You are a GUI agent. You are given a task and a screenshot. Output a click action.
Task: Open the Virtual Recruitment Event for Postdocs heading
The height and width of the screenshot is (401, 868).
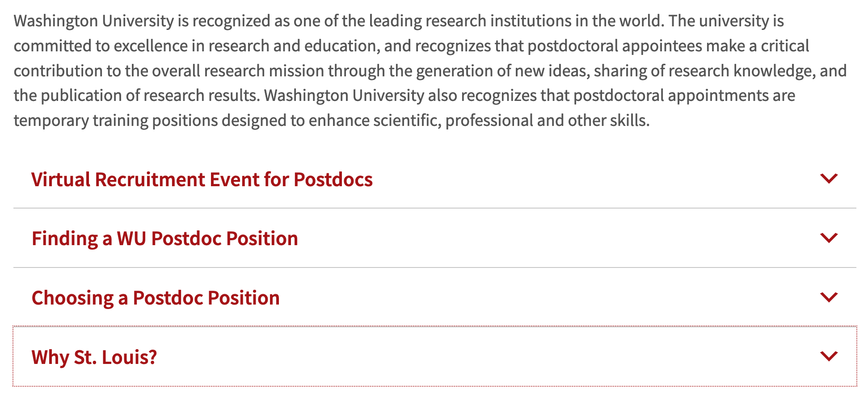pyautogui.click(x=202, y=180)
